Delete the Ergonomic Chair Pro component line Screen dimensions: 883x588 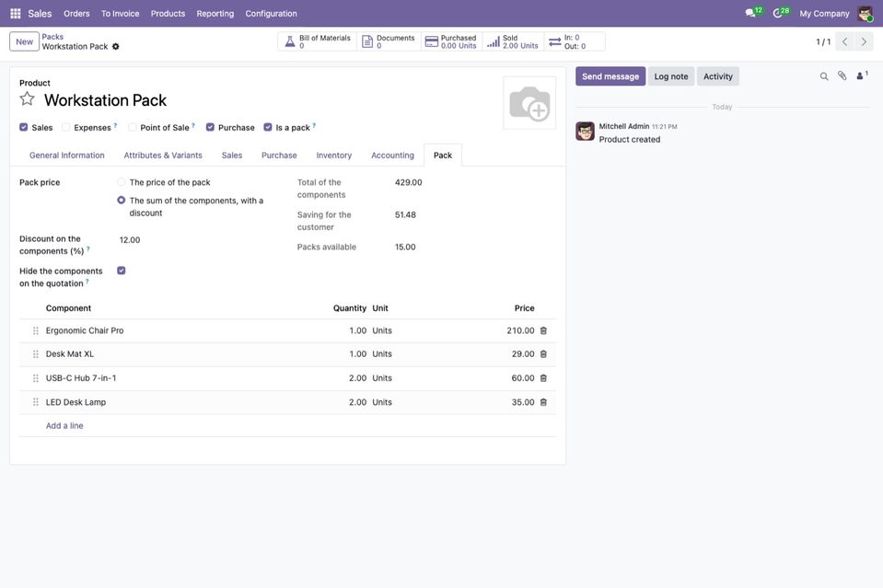tap(543, 331)
